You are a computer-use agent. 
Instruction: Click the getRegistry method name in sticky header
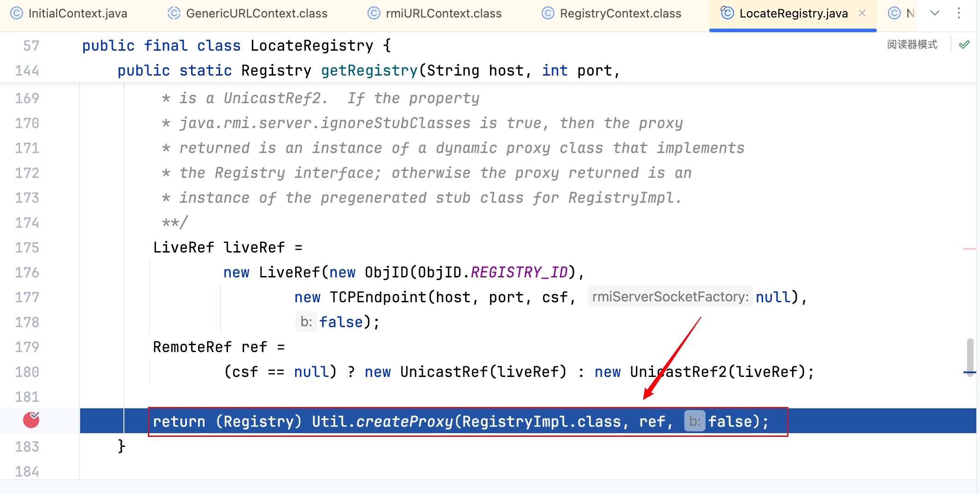[x=369, y=71]
